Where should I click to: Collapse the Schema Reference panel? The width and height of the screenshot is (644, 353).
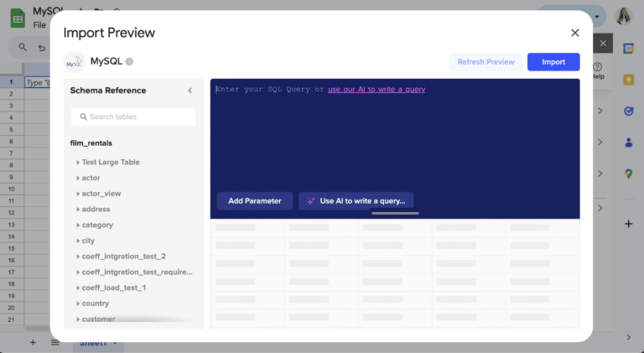coord(190,91)
